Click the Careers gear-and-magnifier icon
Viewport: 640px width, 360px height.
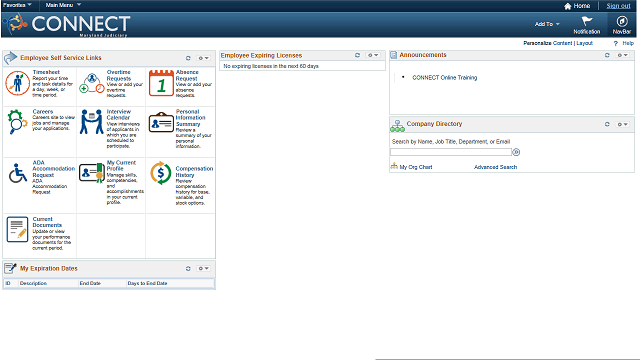click(17, 122)
